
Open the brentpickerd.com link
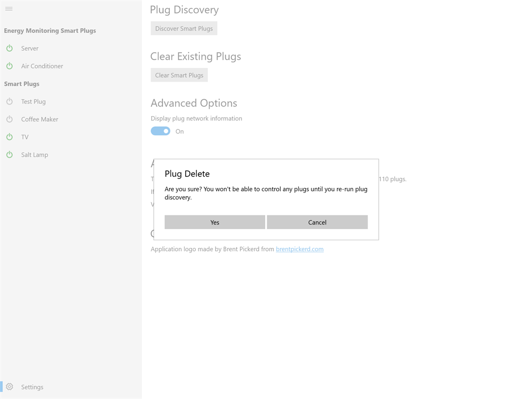299,249
